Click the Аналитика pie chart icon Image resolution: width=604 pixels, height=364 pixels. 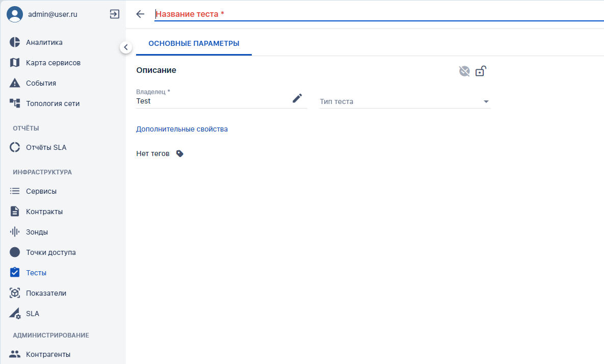pos(15,42)
